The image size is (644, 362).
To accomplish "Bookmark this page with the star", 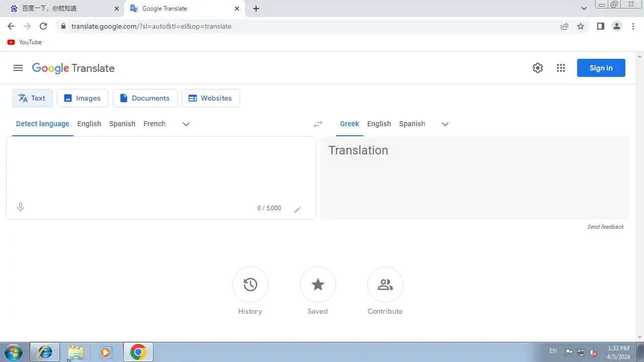I will 581,26.
